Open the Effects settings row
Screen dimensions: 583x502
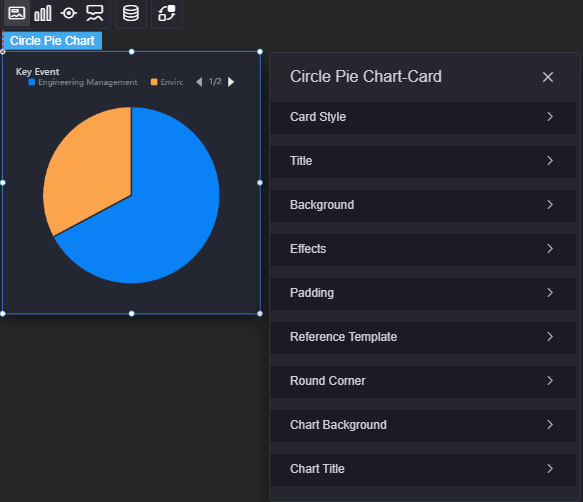(423, 249)
